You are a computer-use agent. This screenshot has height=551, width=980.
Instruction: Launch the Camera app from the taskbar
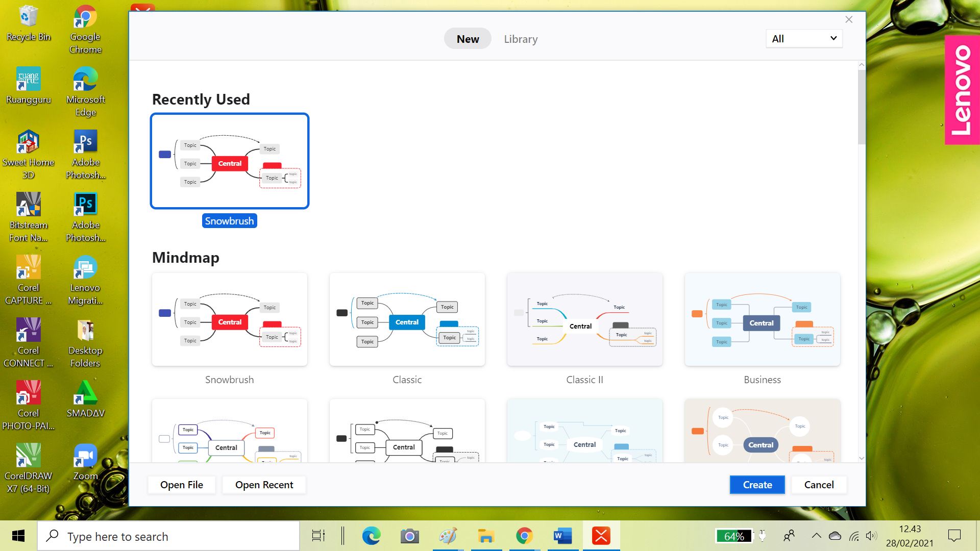410,536
